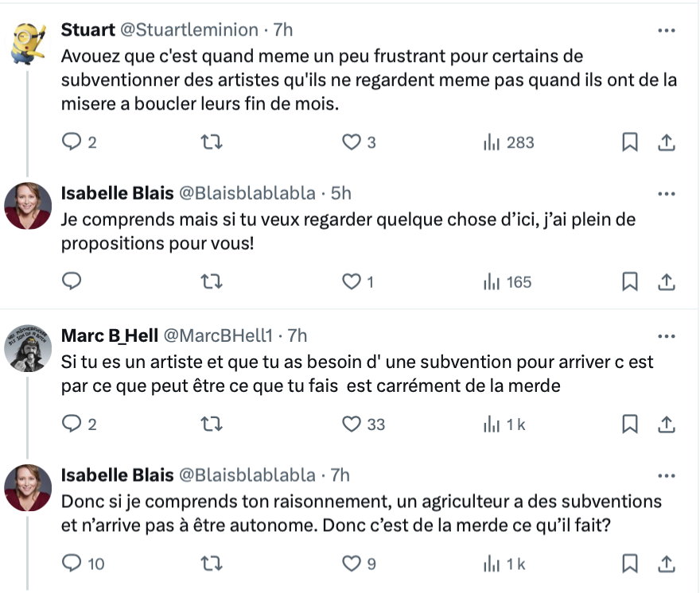Like Stuart's tweet with 3 likes
The image size is (700, 593).
359,142
